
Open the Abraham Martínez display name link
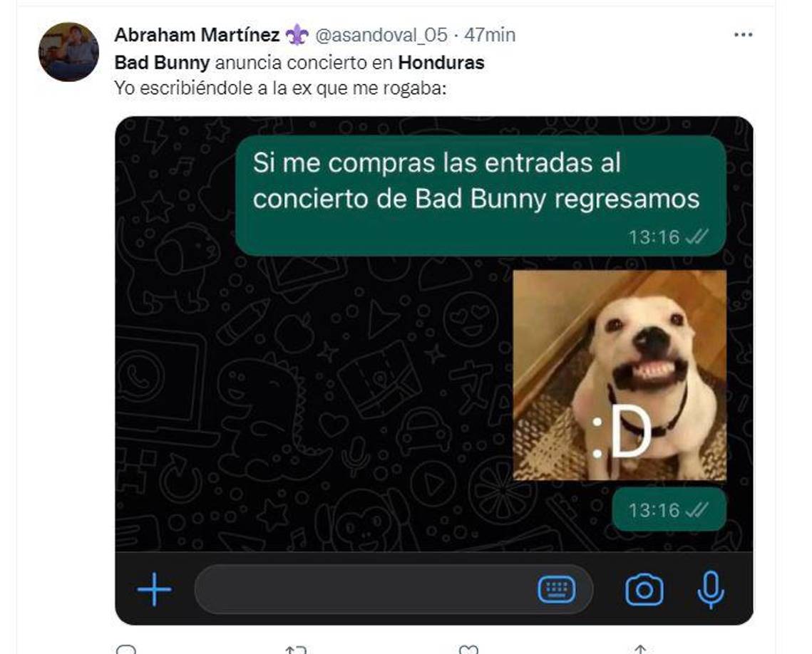click(x=197, y=35)
